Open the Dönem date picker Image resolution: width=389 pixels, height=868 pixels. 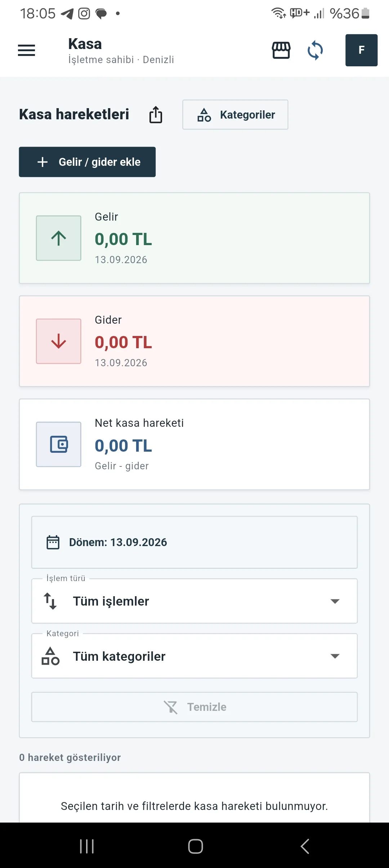point(194,542)
